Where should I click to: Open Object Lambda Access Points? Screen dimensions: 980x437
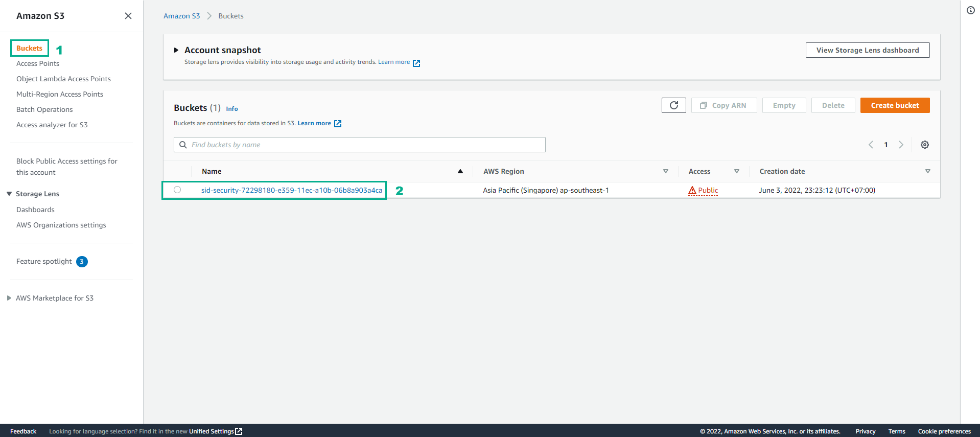63,79
